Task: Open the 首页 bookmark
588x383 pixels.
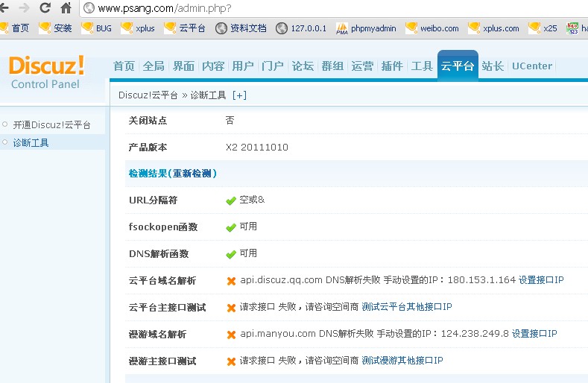Action: coord(15,28)
